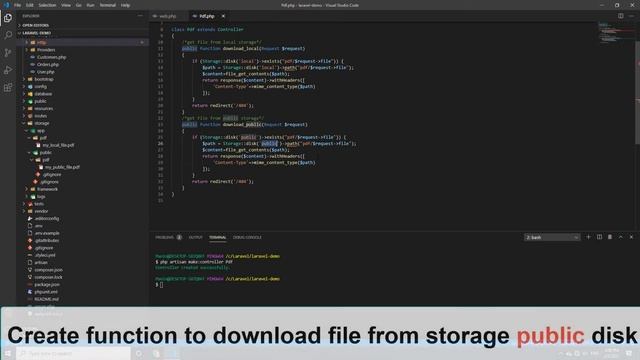Screen dimensions: 640x360
Task: Kill terminal with trash icon
Action: point(610,237)
